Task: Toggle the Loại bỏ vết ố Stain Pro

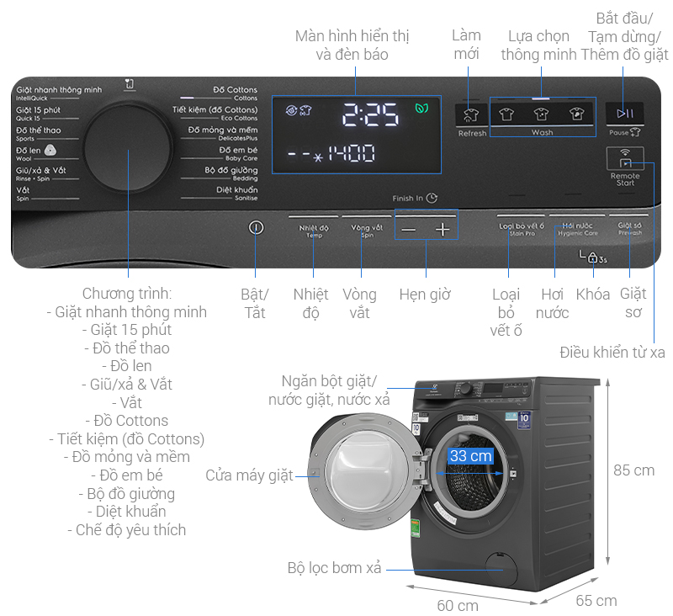Action: (x=522, y=227)
